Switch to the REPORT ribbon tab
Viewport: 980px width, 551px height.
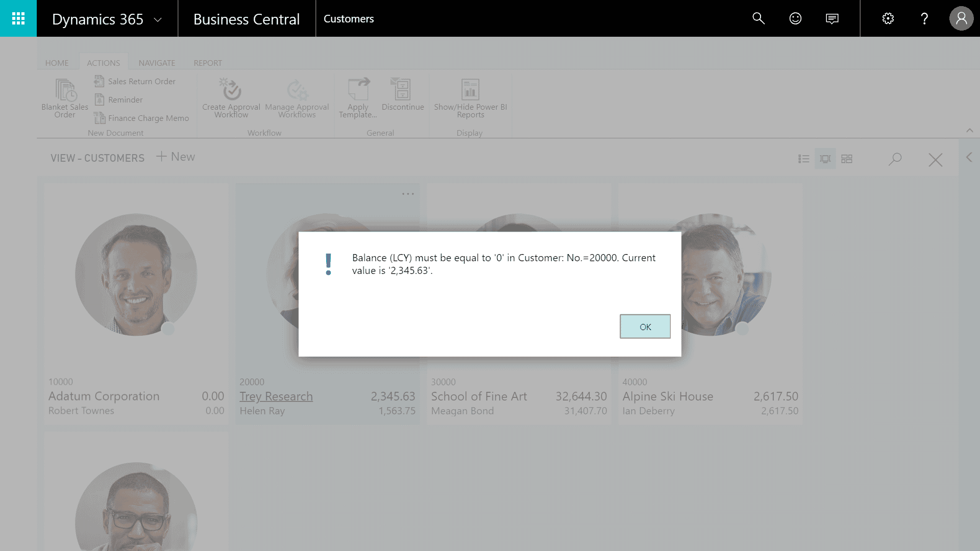point(208,63)
